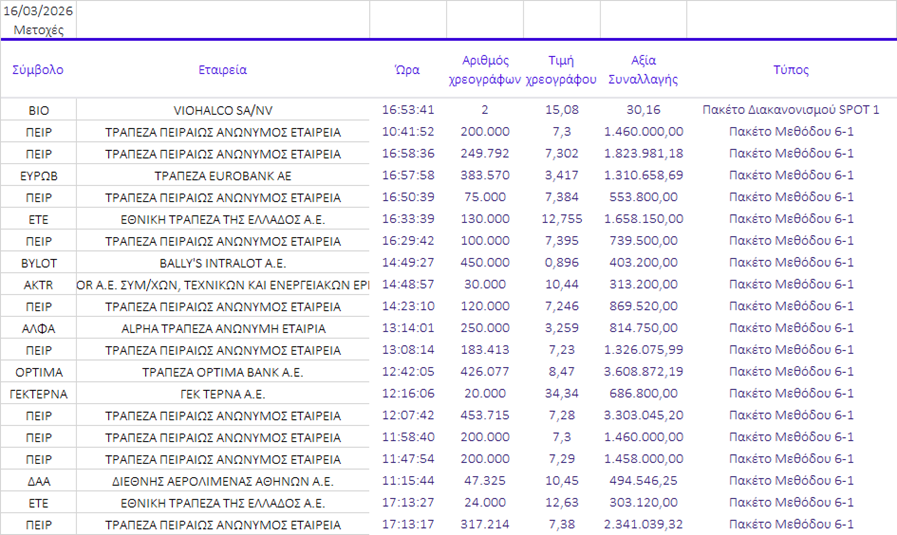Select the transaction value 3.608.872,19 cell
This screenshot has height=535, width=897.
(x=643, y=372)
